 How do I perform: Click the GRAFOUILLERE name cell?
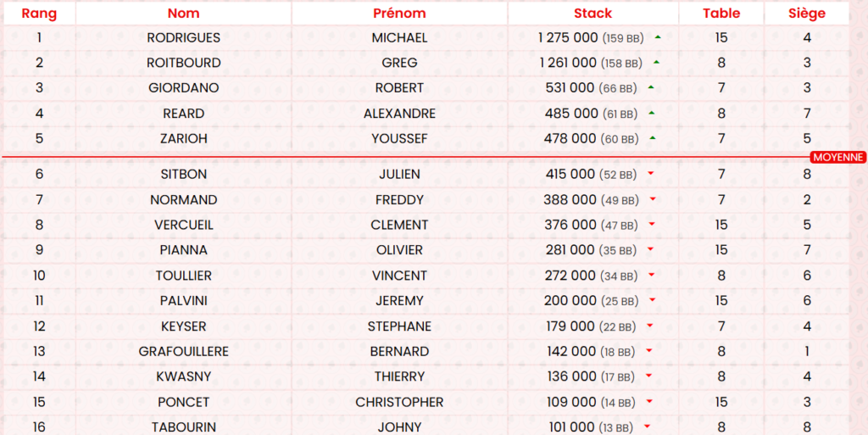tap(184, 351)
